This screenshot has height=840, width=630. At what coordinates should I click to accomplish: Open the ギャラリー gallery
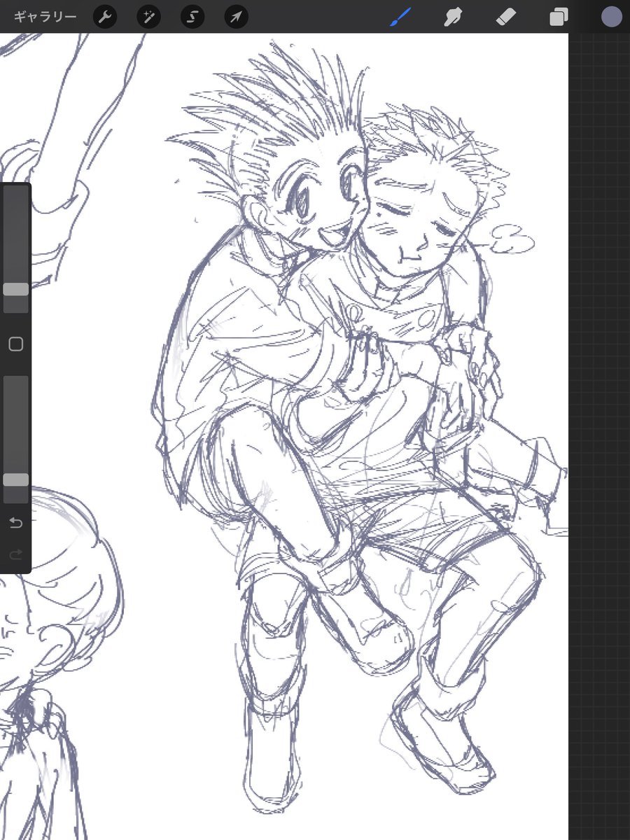(45, 17)
